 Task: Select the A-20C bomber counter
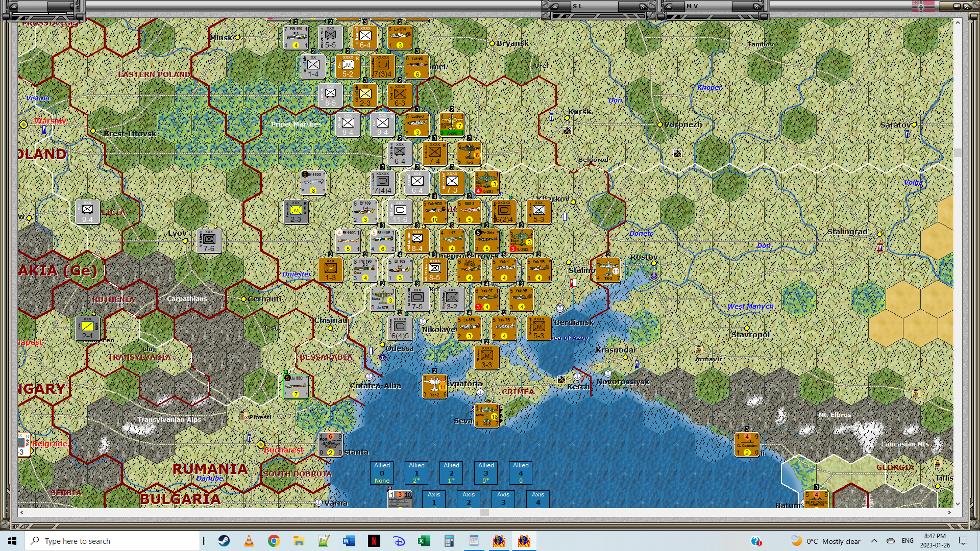pos(452,124)
